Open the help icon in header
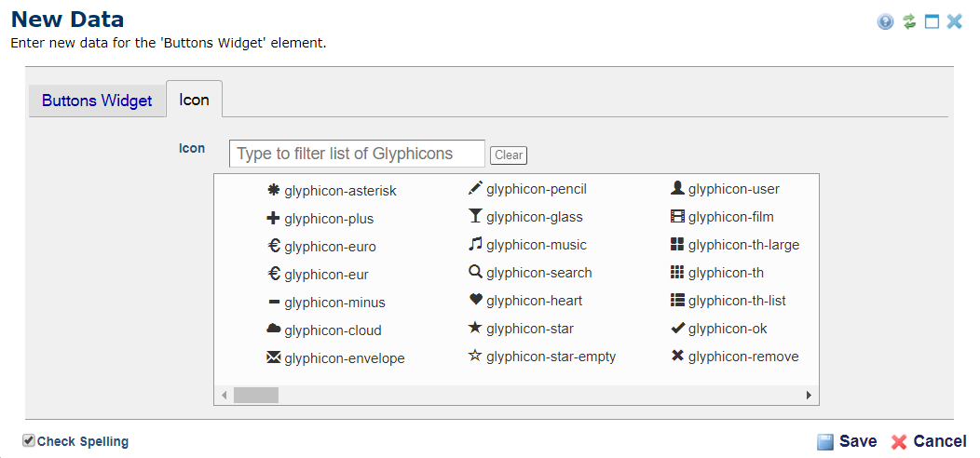Viewport: 980px width, 458px height. tap(886, 21)
